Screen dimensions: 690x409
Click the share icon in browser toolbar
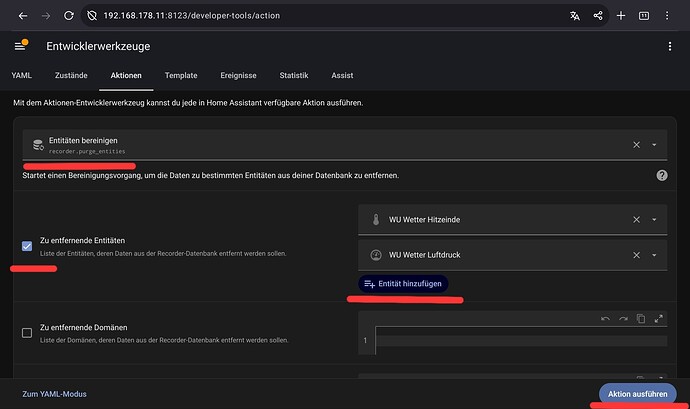[598, 16]
